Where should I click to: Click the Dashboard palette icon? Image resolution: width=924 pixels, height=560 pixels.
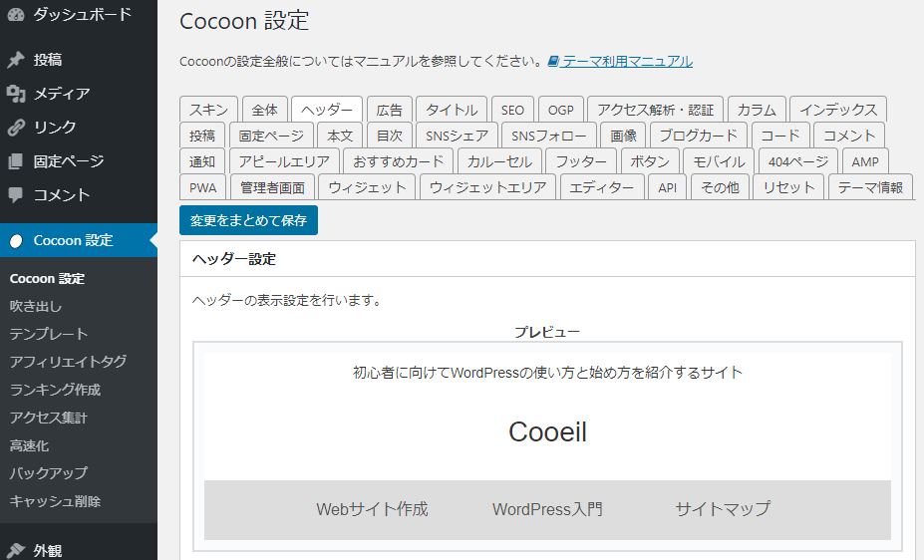(x=16, y=15)
